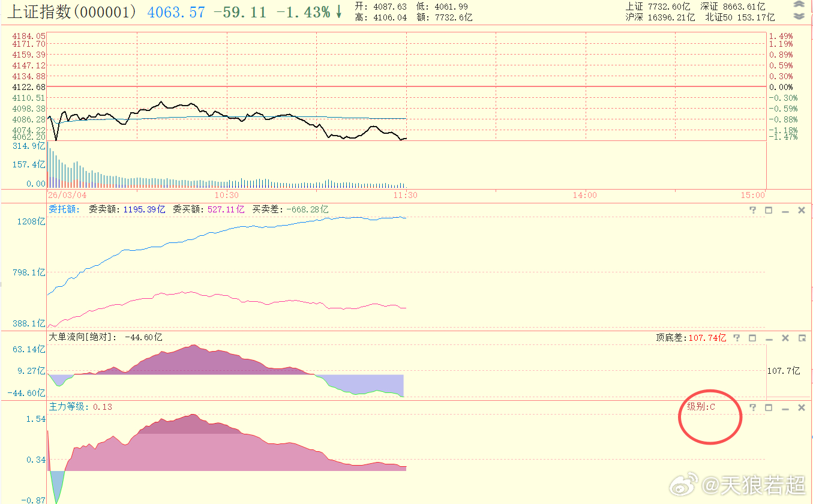This screenshot has height=504, width=813.
Task: Click the 主力等级: 0.13 indicator label
Action: click(80, 407)
